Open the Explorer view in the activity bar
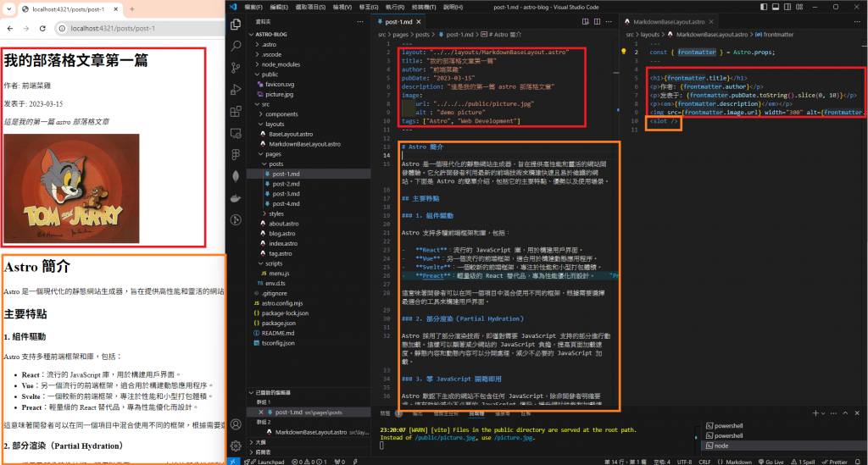Viewport: 868px width, 465px height. tap(236, 25)
